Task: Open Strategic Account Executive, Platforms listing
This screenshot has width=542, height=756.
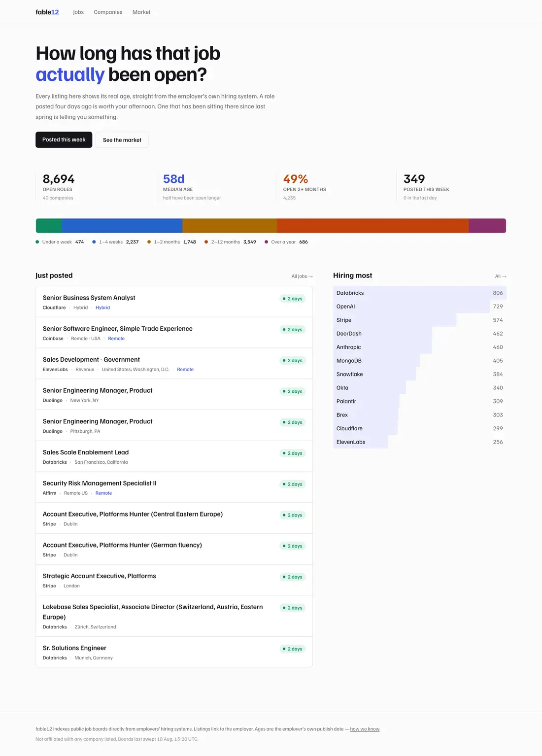Action: coord(174,580)
